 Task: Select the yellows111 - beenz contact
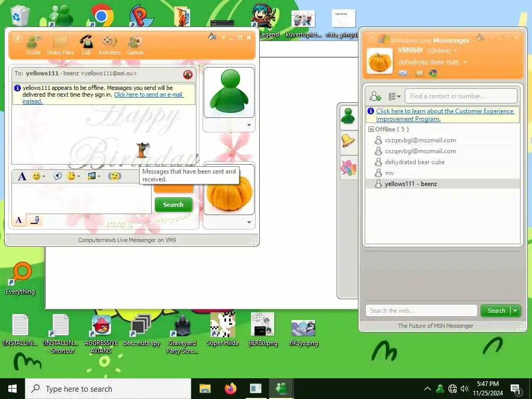pyautogui.click(x=443, y=184)
